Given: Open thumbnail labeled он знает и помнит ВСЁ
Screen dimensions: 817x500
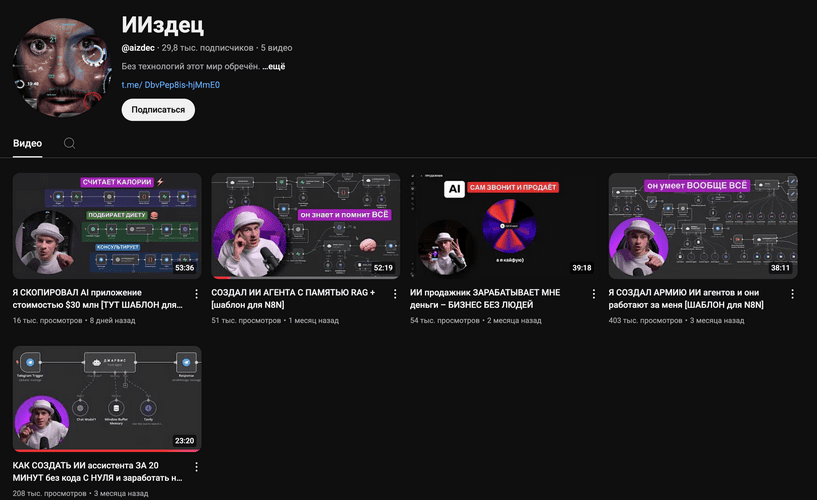Looking at the screenshot, I should [305, 225].
